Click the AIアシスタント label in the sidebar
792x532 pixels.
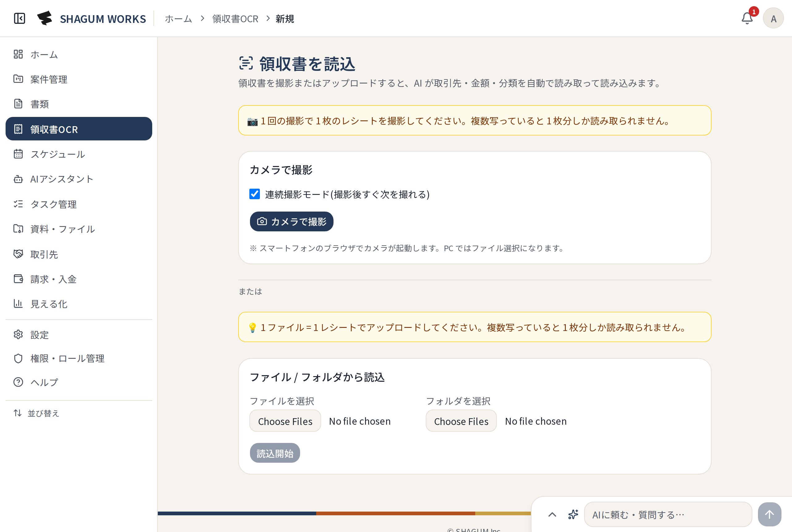(x=62, y=179)
